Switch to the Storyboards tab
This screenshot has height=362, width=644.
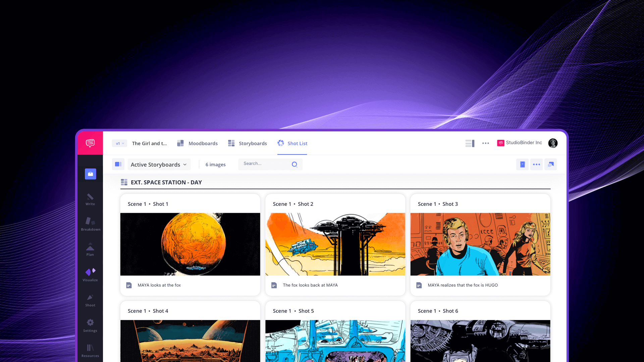tap(248, 143)
